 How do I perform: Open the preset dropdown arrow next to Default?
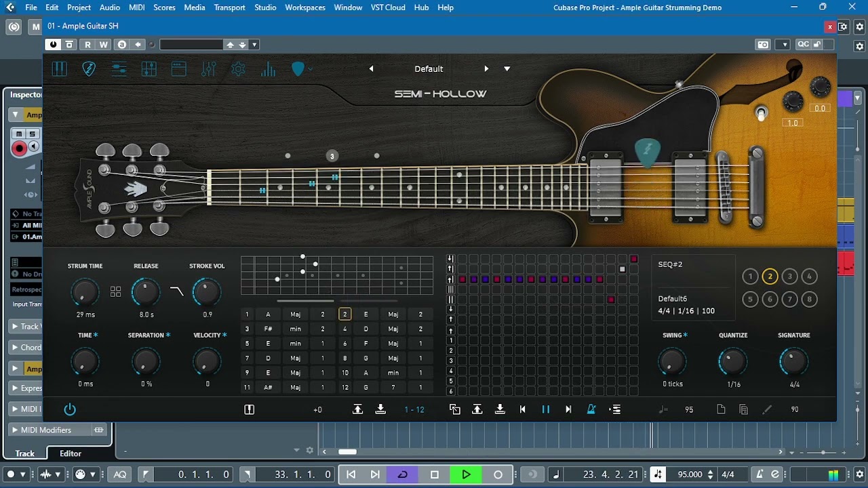coord(507,68)
